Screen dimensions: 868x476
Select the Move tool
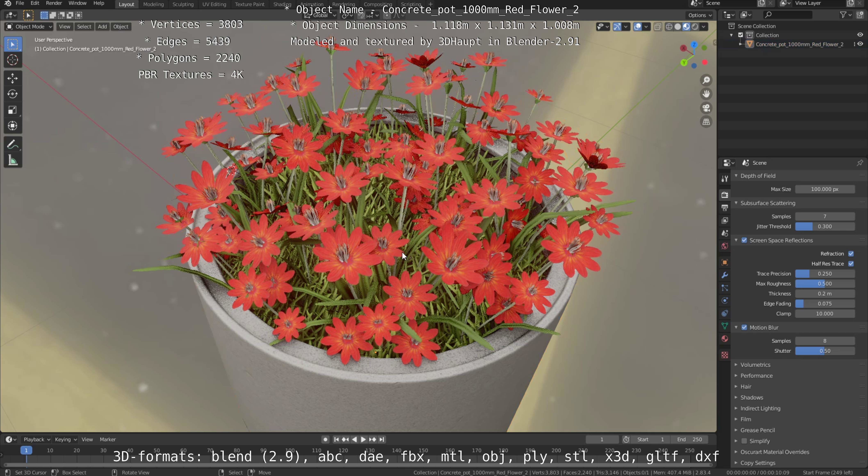coord(13,78)
